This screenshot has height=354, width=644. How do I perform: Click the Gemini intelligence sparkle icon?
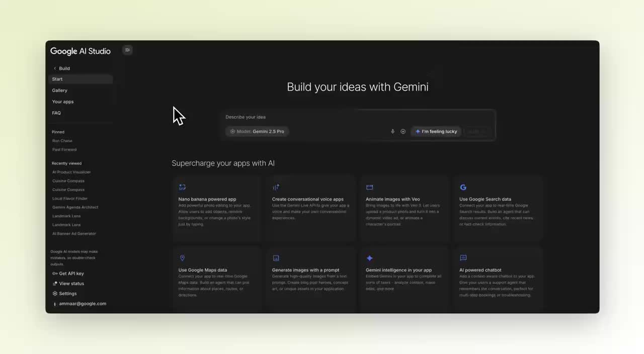pos(369,258)
